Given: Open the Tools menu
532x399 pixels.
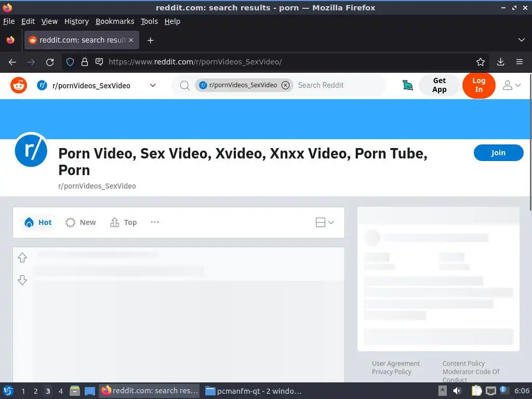Looking at the screenshot, I should click(149, 21).
